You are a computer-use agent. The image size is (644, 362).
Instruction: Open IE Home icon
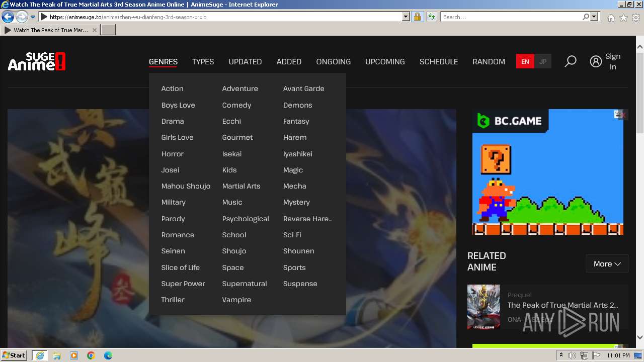(611, 17)
